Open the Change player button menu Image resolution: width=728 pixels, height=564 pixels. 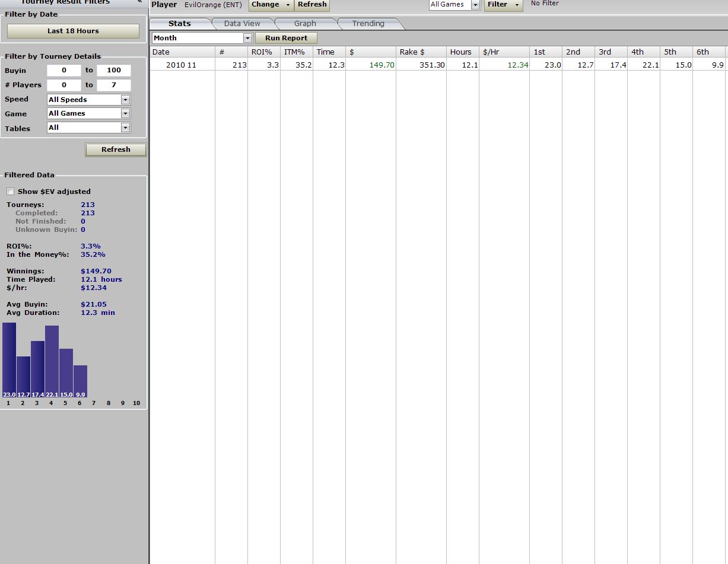pos(271,5)
